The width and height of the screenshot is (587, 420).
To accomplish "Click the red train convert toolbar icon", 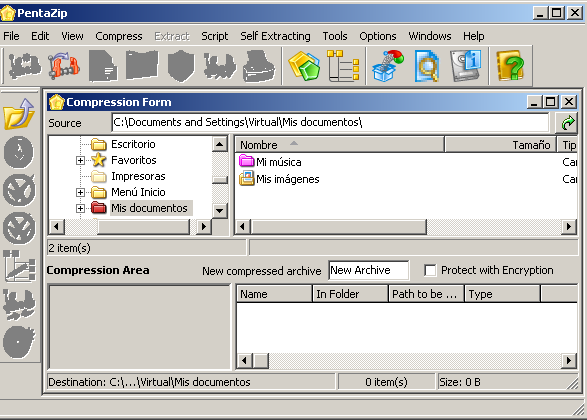I will pyautogui.click(x=64, y=66).
